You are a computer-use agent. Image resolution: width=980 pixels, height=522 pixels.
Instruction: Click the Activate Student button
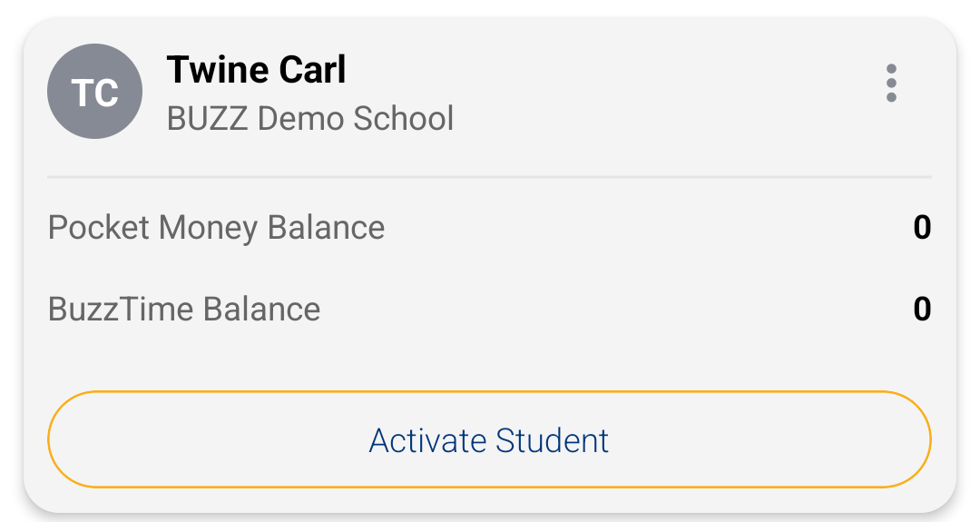click(489, 440)
